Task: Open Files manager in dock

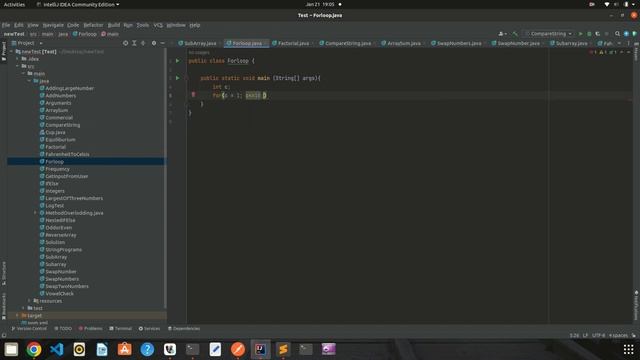Action: click(11, 349)
